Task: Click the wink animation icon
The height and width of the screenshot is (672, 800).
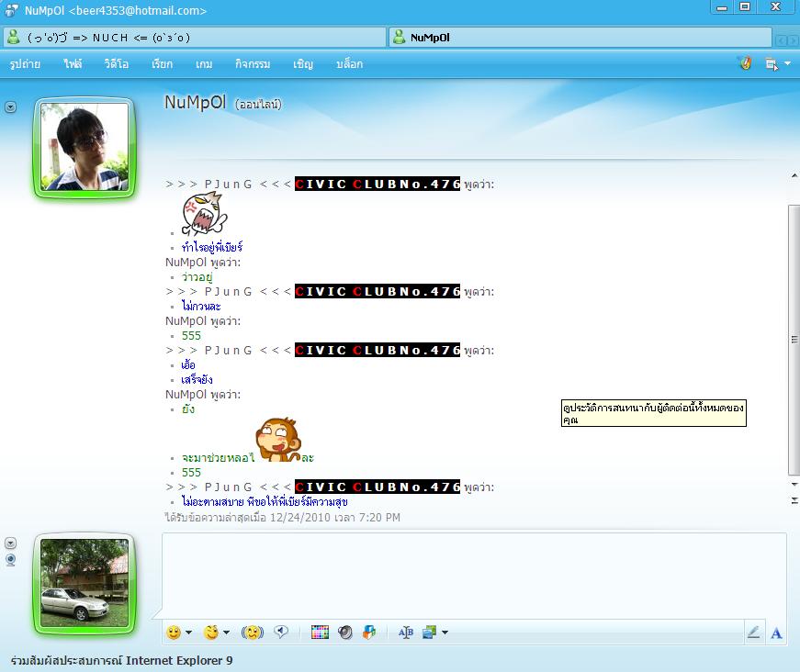Action: [x=212, y=633]
